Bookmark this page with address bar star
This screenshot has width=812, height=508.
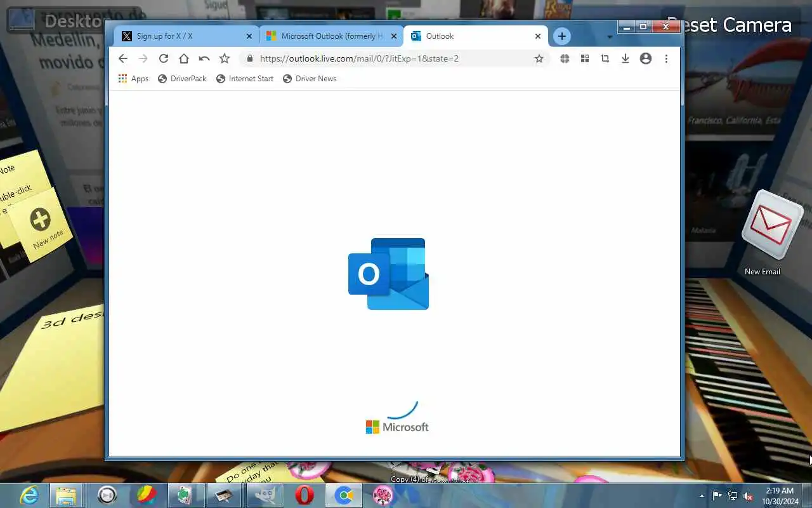tap(539, 58)
